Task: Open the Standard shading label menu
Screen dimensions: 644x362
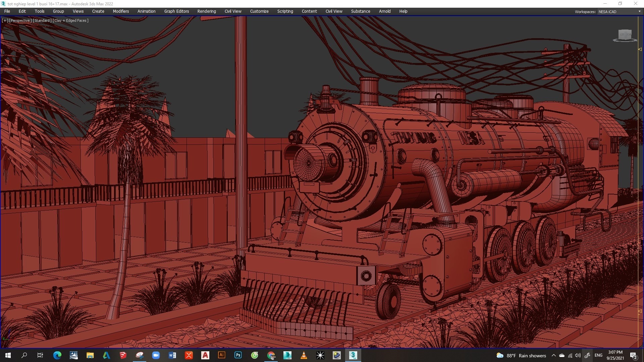Action: click(42, 20)
